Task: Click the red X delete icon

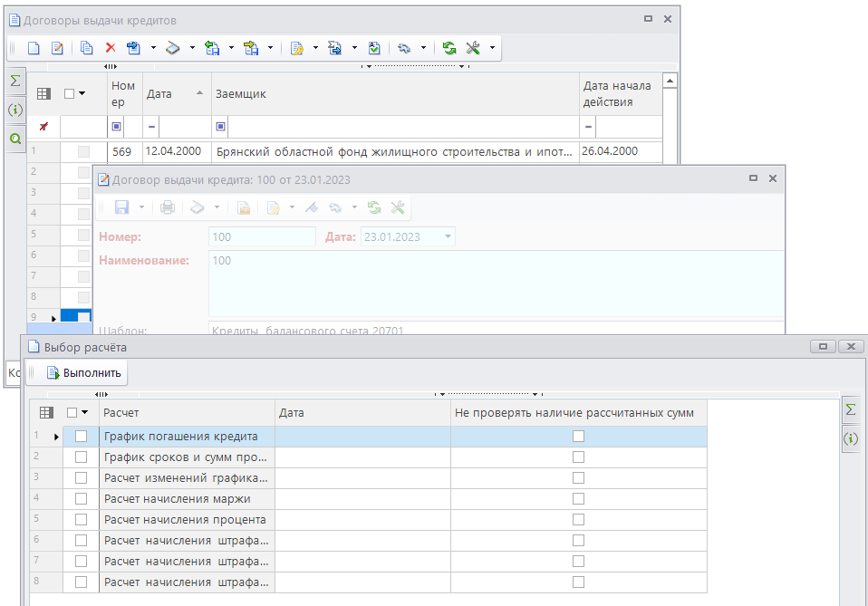Action: click(x=111, y=48)
